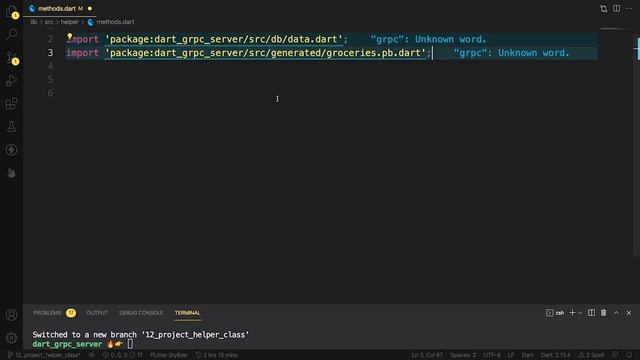Select the methods.dart editor tab

[60, 9]
